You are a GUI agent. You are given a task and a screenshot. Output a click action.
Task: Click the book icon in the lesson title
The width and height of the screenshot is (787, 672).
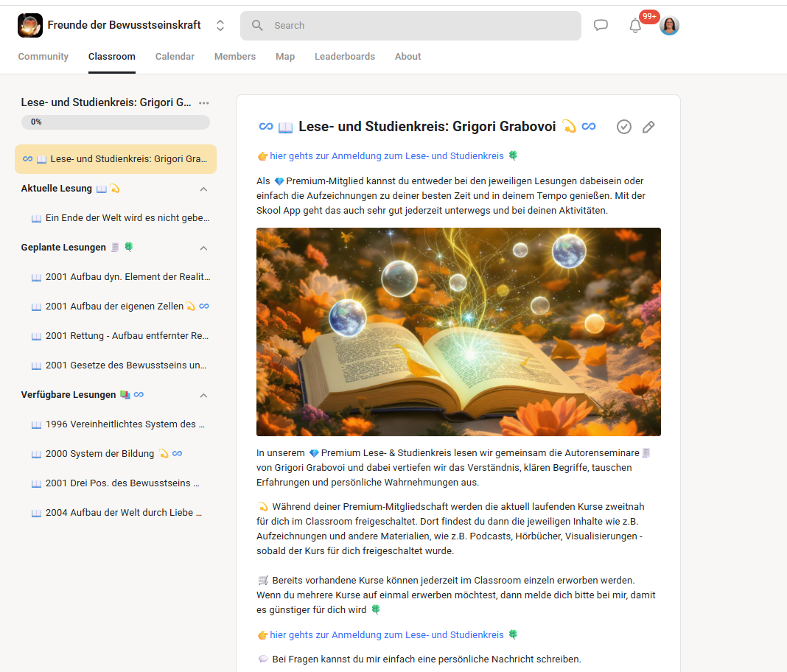[x=286, y=127]
